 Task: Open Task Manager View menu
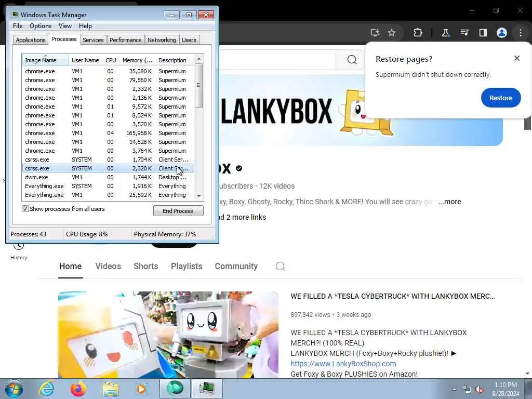[65, 26]
